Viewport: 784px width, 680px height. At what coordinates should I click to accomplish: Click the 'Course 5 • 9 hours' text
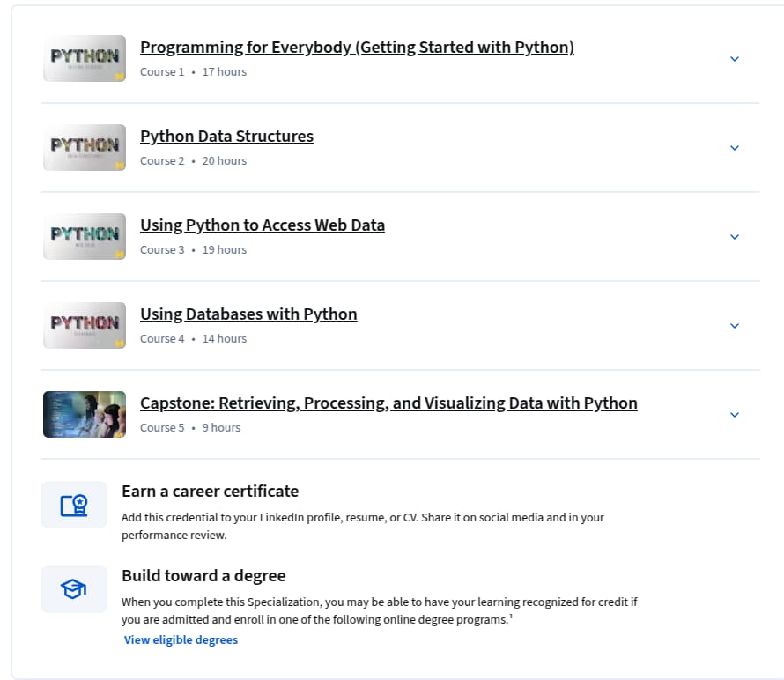190,428
